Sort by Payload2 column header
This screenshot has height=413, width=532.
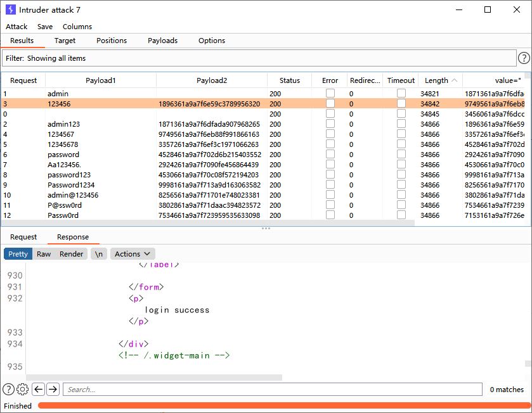click(x=212, y=80)
